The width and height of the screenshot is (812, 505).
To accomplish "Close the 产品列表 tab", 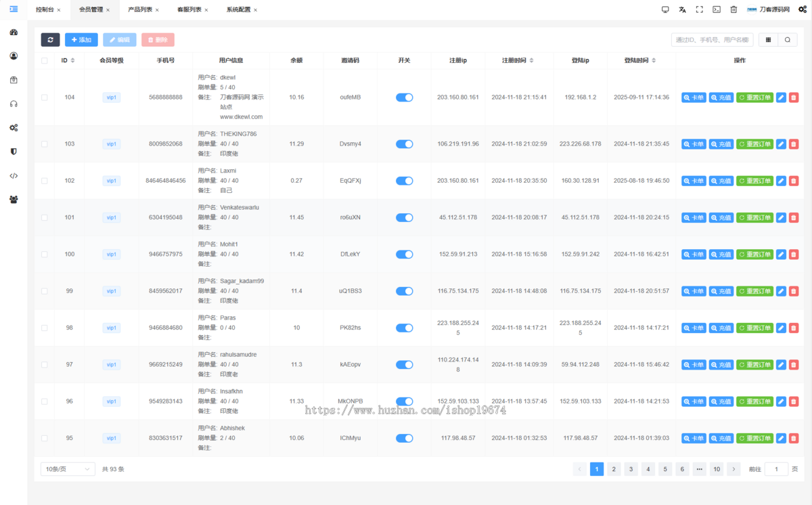I will tap(157, 10).
